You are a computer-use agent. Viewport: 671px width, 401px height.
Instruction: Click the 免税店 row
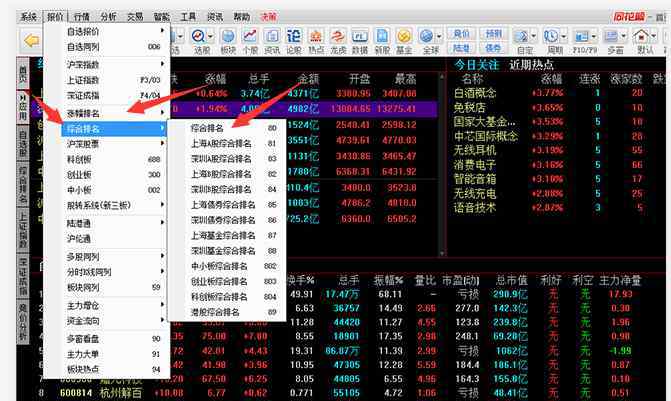pyautogui.click(x=556, y=107)
